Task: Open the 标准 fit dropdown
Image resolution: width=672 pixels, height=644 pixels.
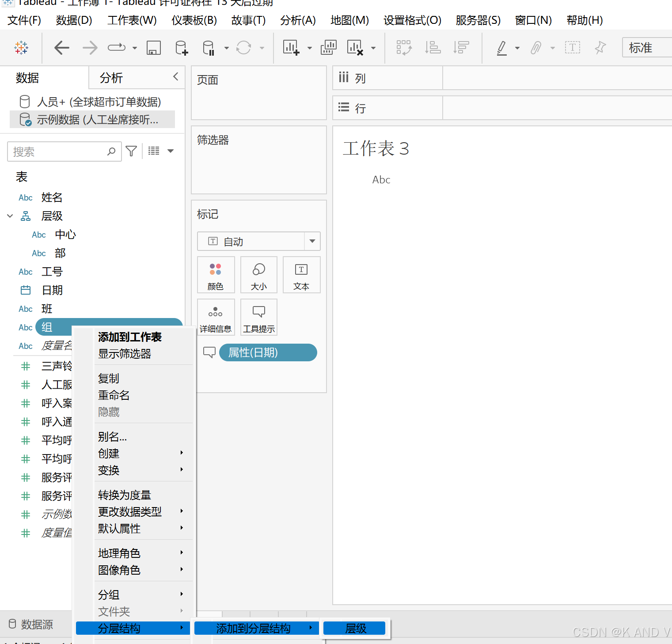Action: [x=647, y=47]
